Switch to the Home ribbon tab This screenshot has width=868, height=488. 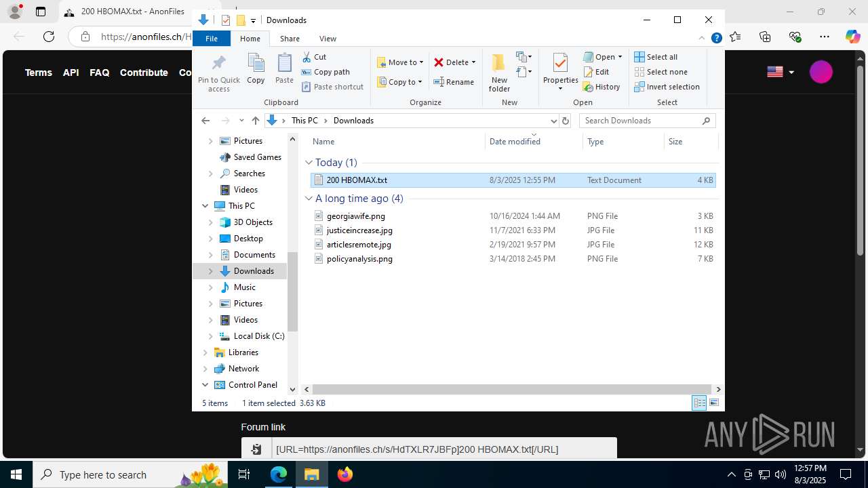(x=250, y=39)
